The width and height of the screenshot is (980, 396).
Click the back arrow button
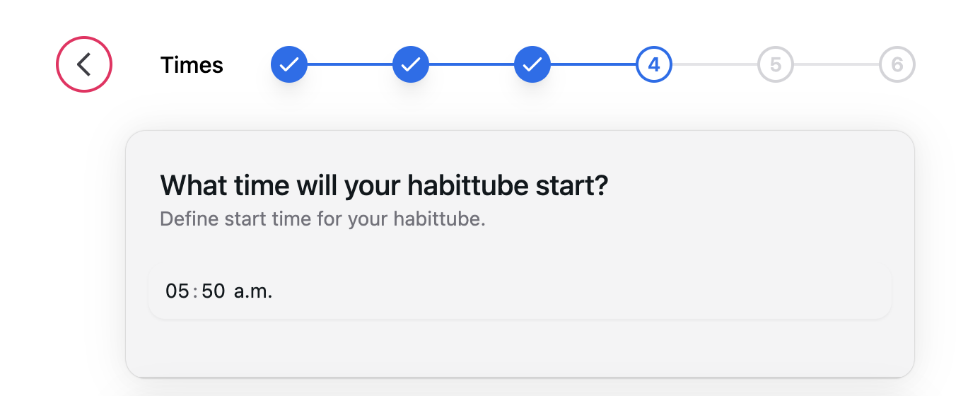point(84,65)
